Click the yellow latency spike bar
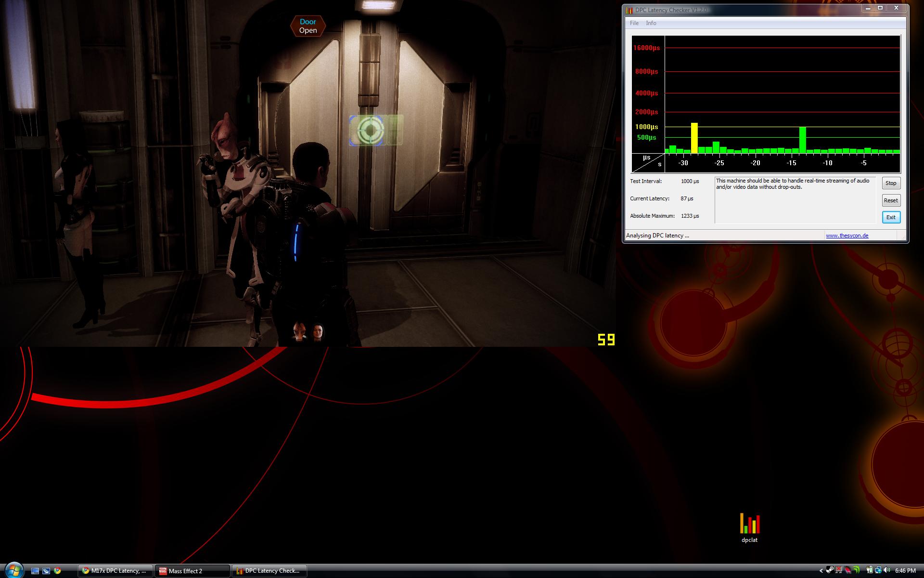924x578 pixels. pos(694,138)
